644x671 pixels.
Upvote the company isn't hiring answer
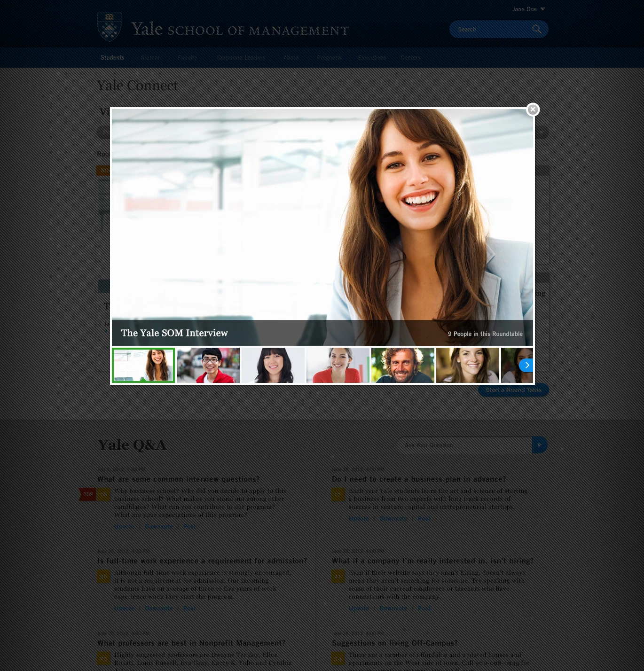click(x=359, y=609)
